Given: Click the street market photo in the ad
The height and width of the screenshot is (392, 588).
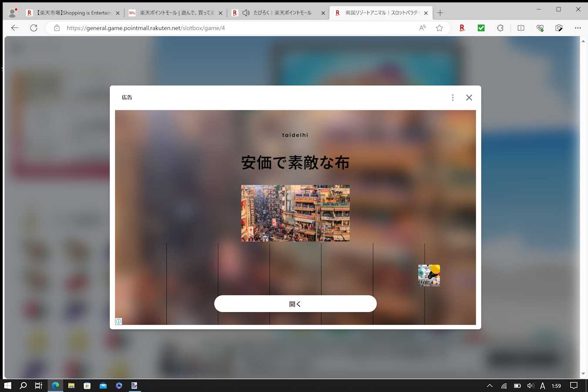Looking at the screenshot, I should click(x=295, y=213).
